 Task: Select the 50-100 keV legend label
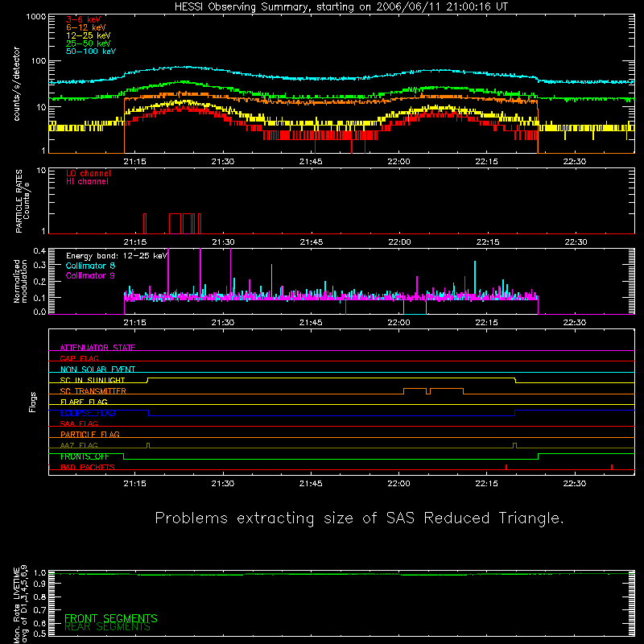point(91,52)
